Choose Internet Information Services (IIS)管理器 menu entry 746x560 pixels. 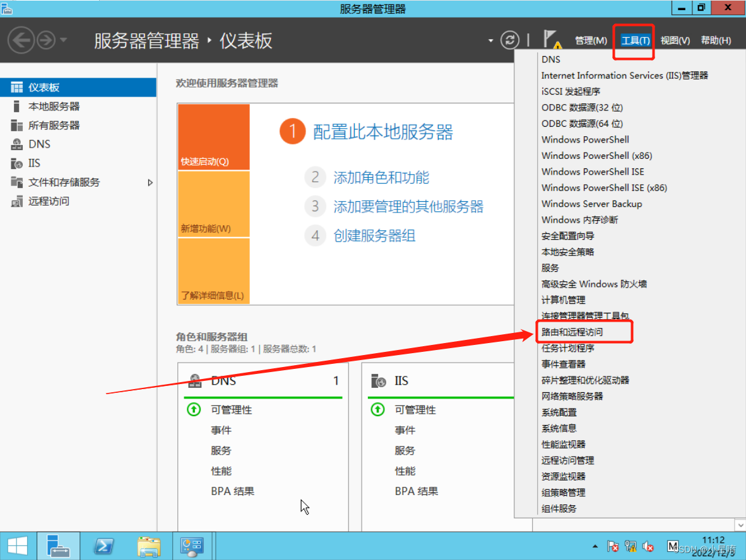click(625, 76)
